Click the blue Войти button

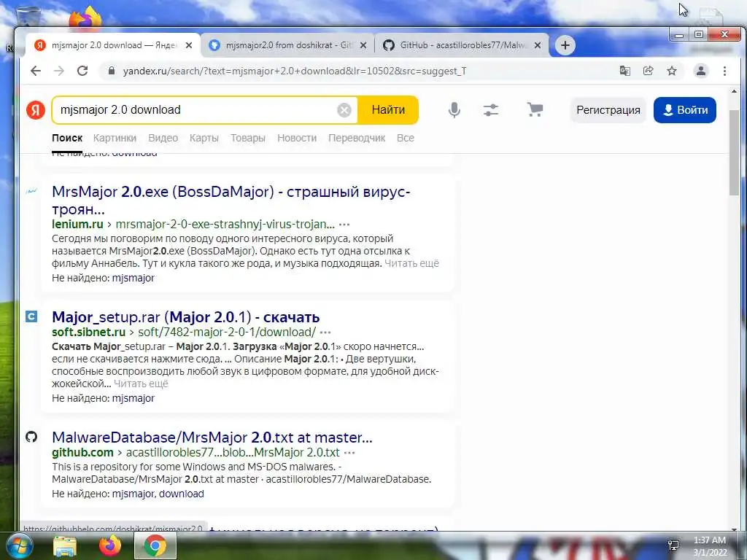(684, 110)
